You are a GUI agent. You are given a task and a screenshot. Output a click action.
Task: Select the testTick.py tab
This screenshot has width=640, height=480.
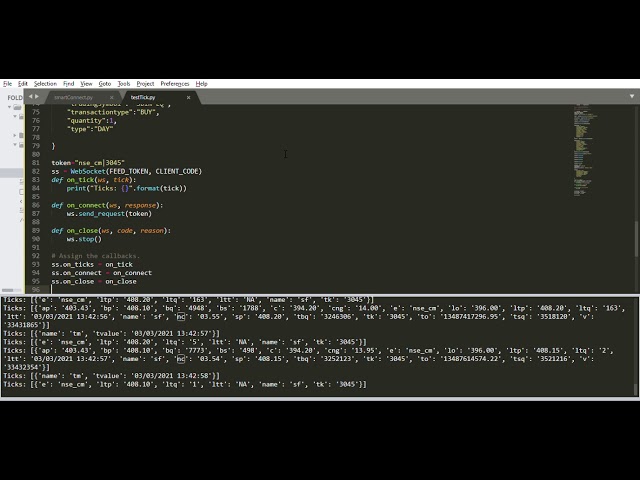tap(143, 98)
